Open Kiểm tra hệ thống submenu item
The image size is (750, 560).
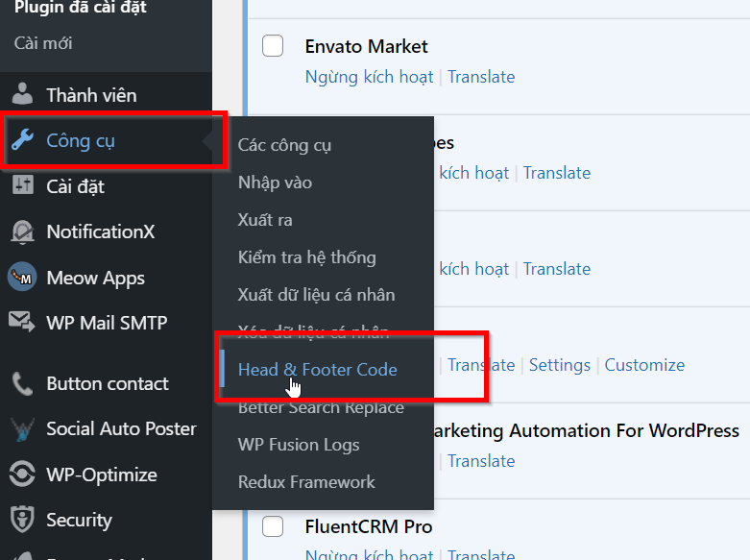point(307,257)
